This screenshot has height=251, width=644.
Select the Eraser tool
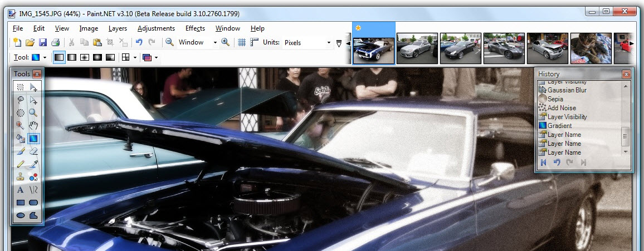click(33, 151)
